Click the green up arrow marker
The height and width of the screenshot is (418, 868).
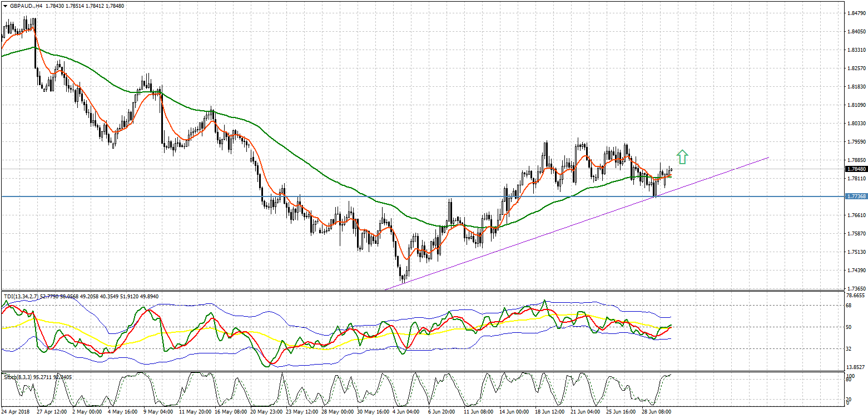(682, 157)
